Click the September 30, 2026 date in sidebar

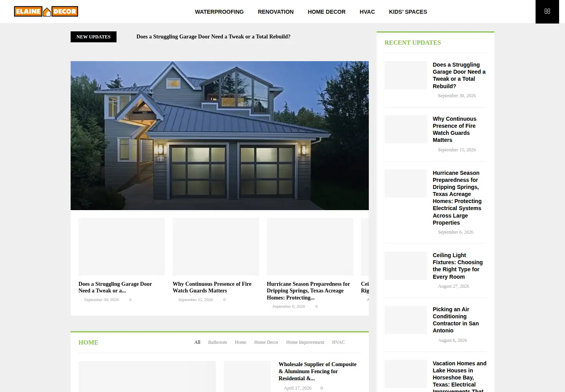pyautogui.click(x=457, y=96)
